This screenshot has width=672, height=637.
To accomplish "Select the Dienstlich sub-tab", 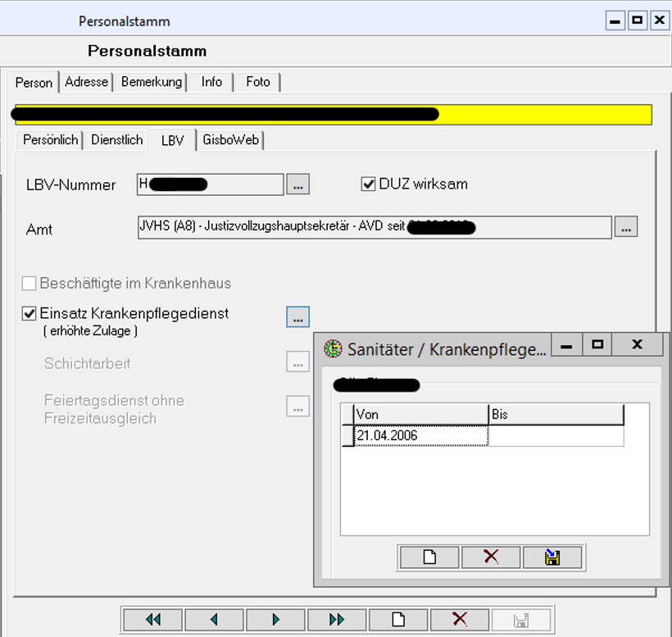I will (x=116, y=139).
